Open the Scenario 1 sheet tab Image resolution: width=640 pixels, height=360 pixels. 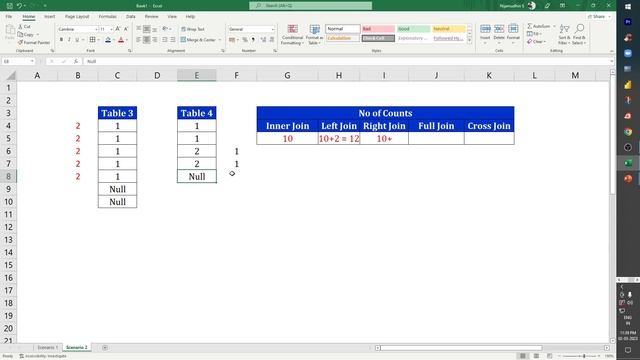tap(47, 347)
